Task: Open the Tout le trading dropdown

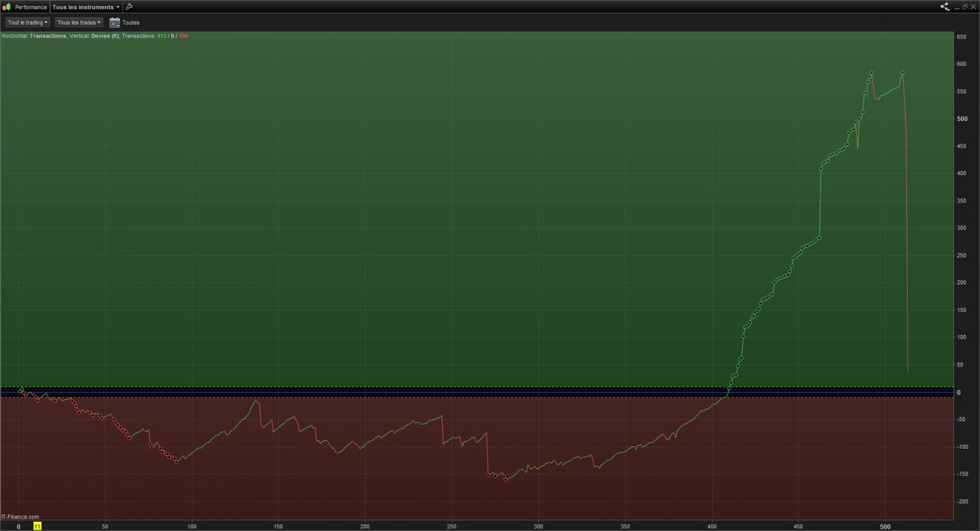Action: (28, 22)
